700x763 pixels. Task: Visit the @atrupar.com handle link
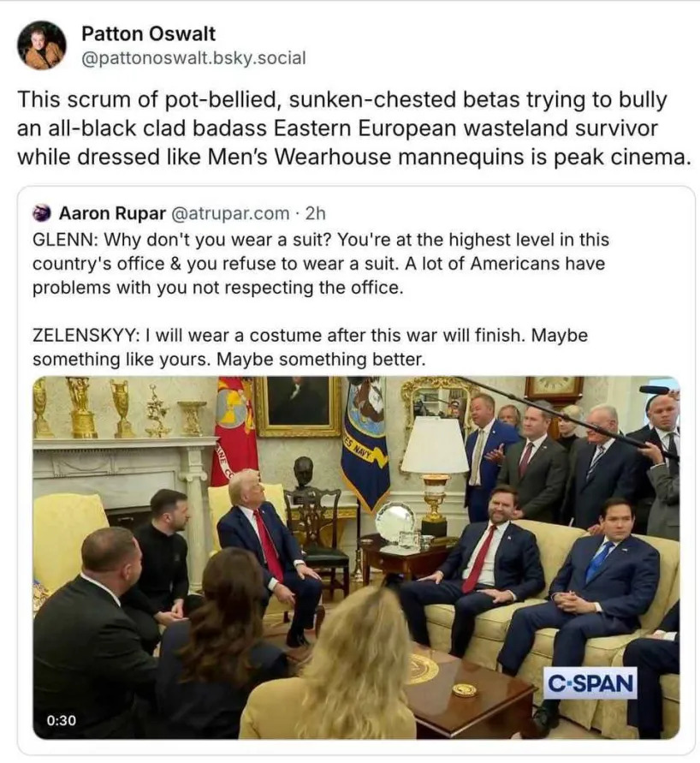point(230,213)
